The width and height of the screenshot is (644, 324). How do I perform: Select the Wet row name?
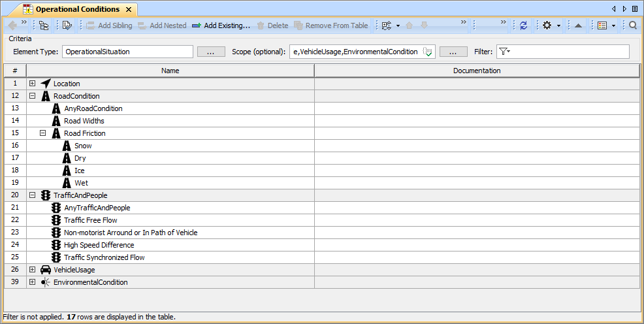pyautogui.click(x=82, y=183)
